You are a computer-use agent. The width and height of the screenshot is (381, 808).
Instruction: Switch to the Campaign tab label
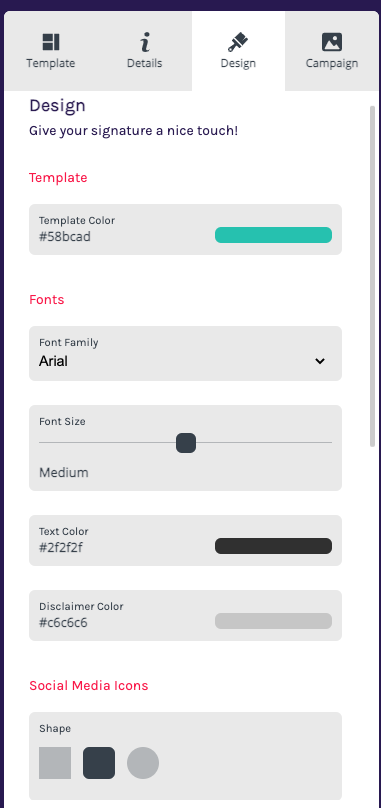tap(332, 63)
